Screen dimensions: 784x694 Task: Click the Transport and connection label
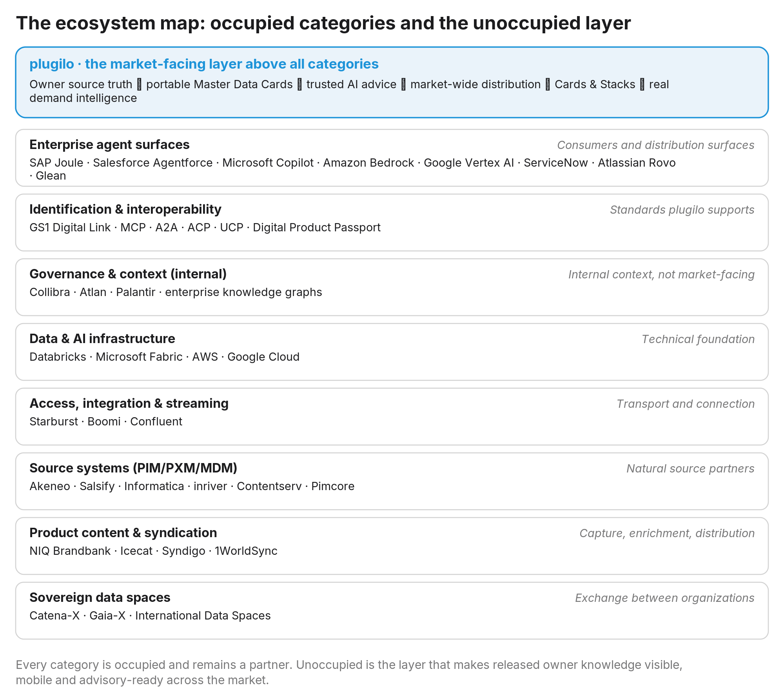(686, 404)
